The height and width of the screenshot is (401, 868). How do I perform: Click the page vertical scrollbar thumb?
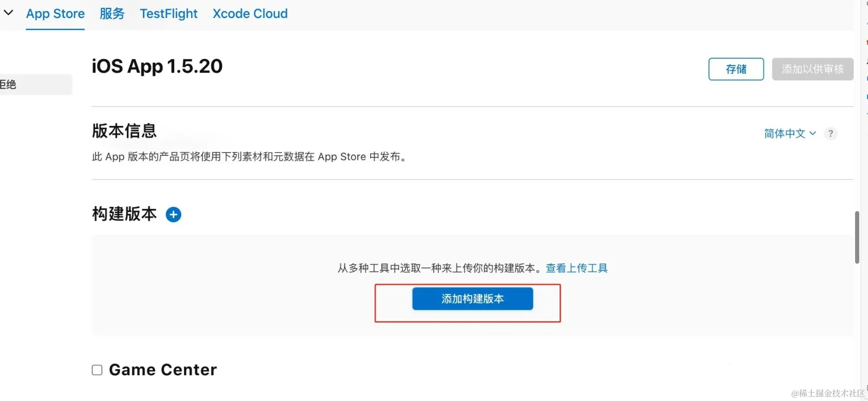click(857, 237)
